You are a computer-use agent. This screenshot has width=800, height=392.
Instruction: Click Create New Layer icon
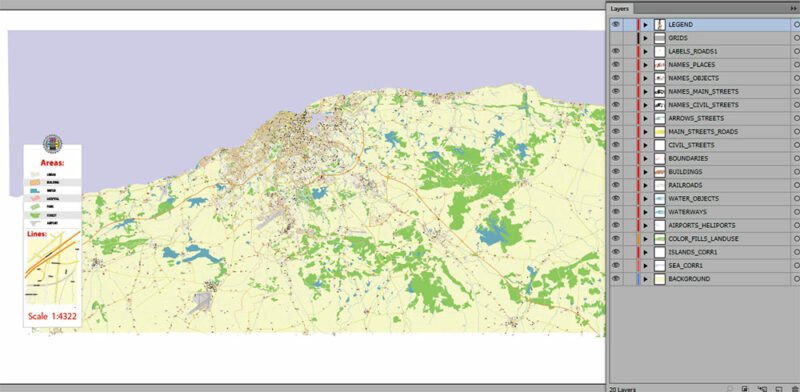coord(779,389)
